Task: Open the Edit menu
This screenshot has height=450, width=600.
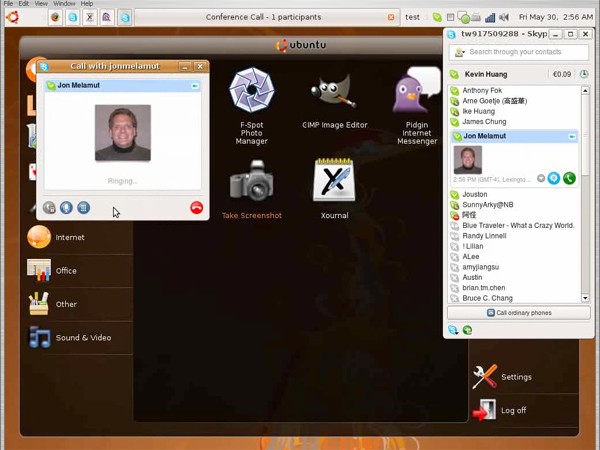Action: click(x=23, y=3)
